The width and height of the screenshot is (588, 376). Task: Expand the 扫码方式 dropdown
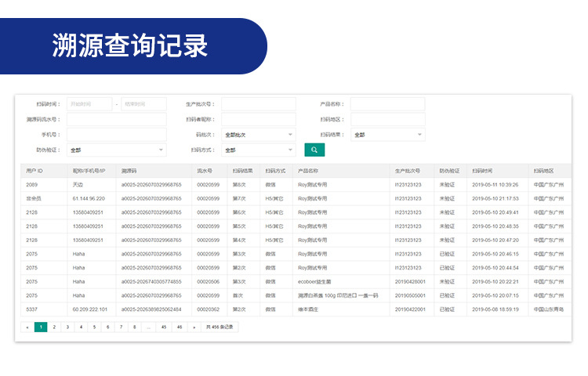259,150
